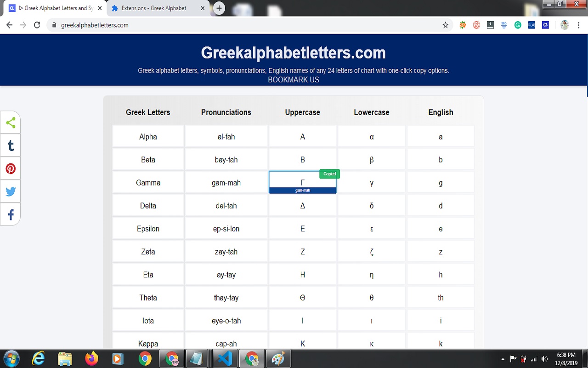This screenshot has width=588, height=368.
Task: Copy lowercase gamma letter γ
Action: point(372,183)
